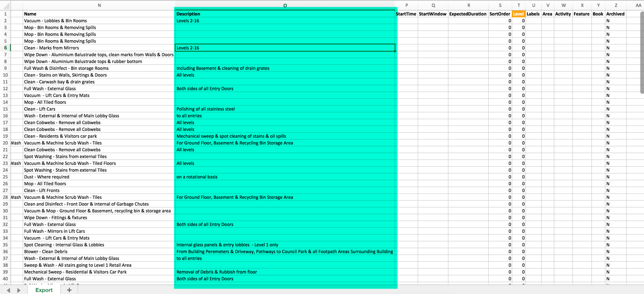Click the next sheet navigation arrow

click(x=19, y=290)
